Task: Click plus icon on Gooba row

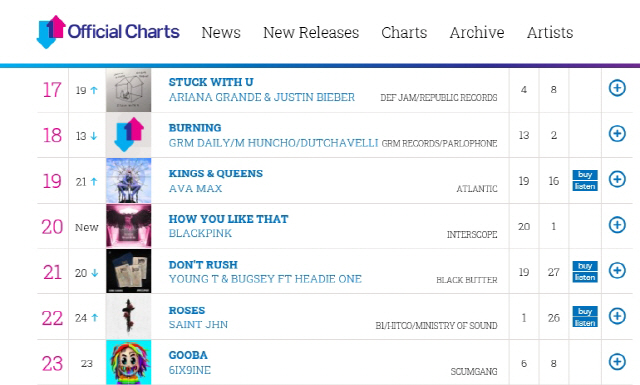Action: (x=617, y=361)
